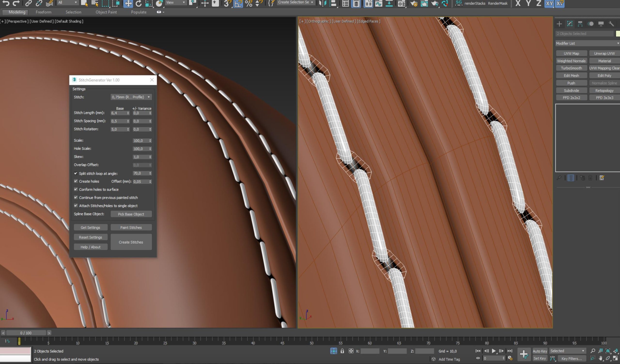Click the object color swatch
This screenshot has width=620, height=364.
[618, 34]
